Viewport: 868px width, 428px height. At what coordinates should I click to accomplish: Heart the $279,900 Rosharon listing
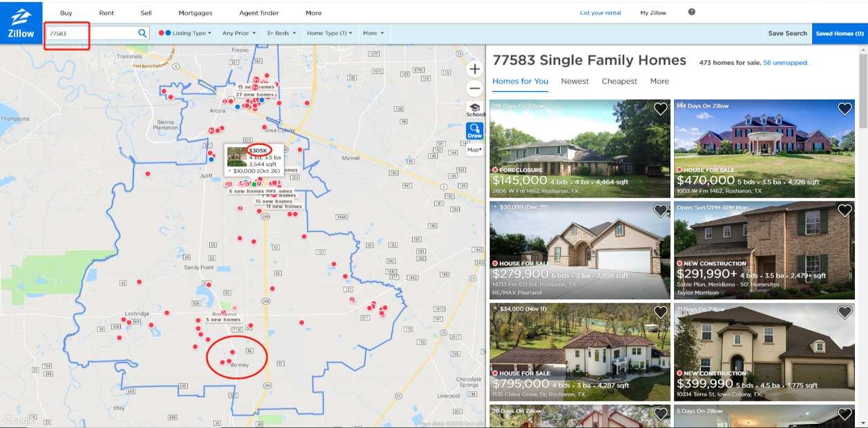[x=660, y=211]
